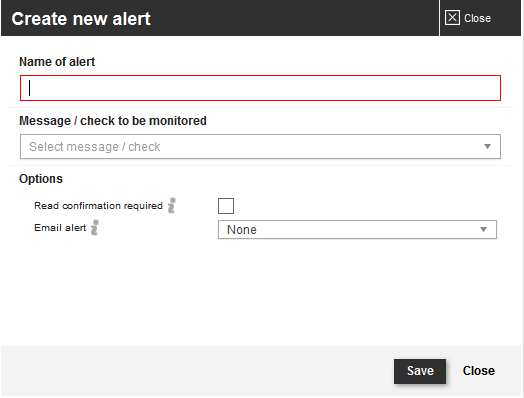524x398 pixels.
Task: Click the X icon in the header
Action: click(x=452, y=18)
